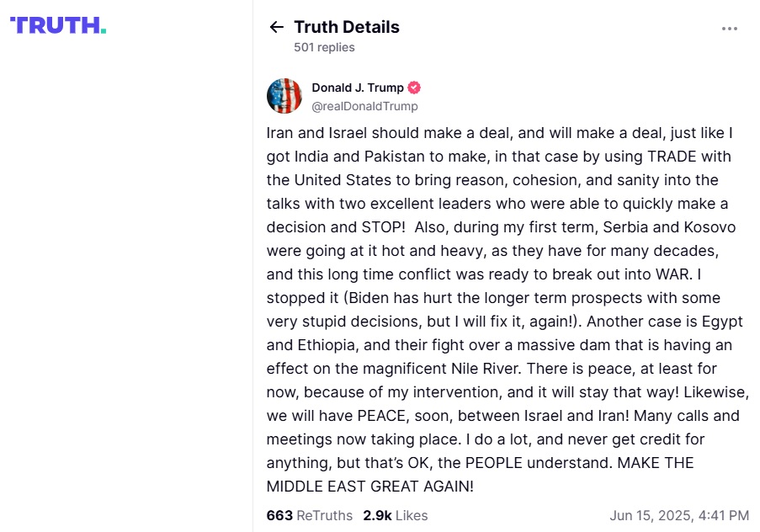The width and height of the screenshot is (760, 532).
Task: Click the "MIDDLE EAST GREAT AGAIN!" closing line
Action: (x=370, y=487)
